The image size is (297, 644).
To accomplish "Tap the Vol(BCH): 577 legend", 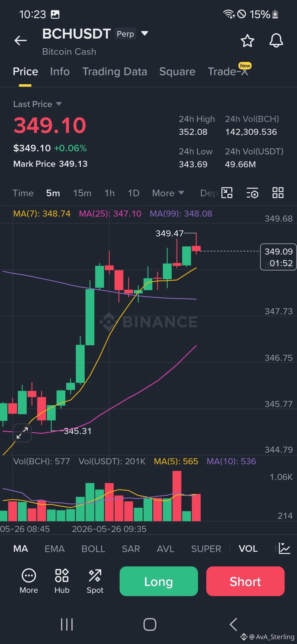I will pyautogui.click(x=42, y=461).
